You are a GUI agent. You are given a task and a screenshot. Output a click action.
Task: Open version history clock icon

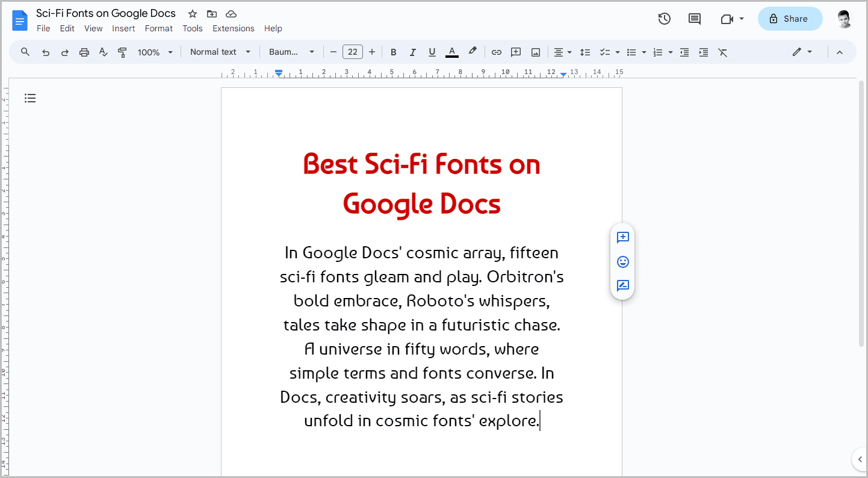pos(664,19)
